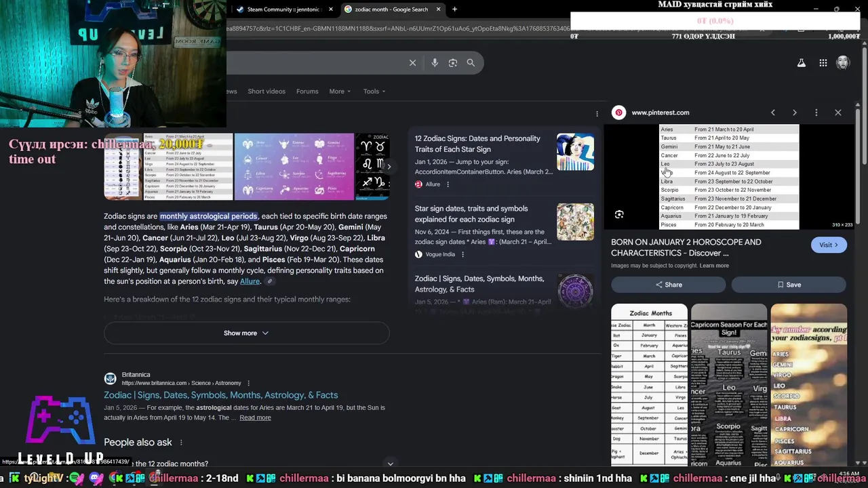The height and width of the screenshot is (488, 868).
Task: Click inside the Google search field
Action: point(315,62)
